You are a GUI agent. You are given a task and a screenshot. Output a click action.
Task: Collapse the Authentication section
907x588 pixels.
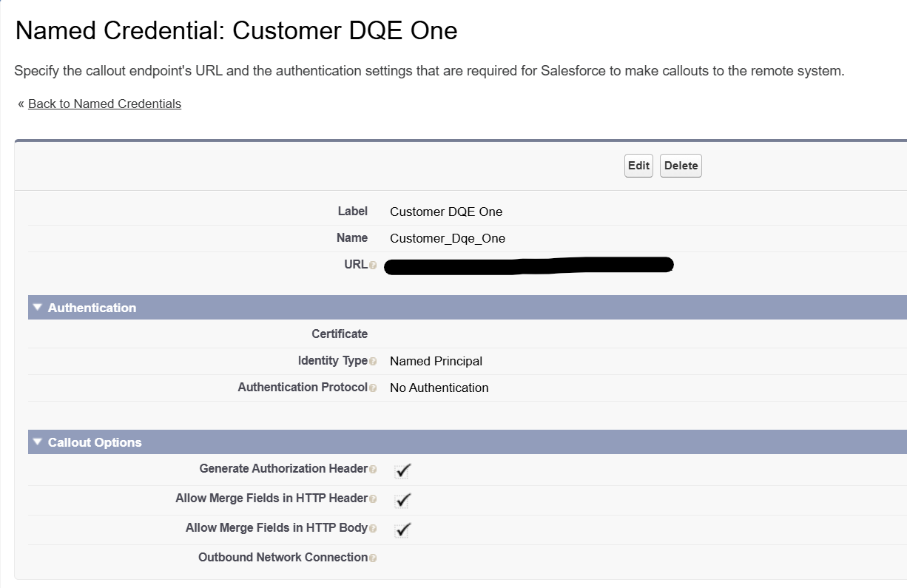click(38, 307)
